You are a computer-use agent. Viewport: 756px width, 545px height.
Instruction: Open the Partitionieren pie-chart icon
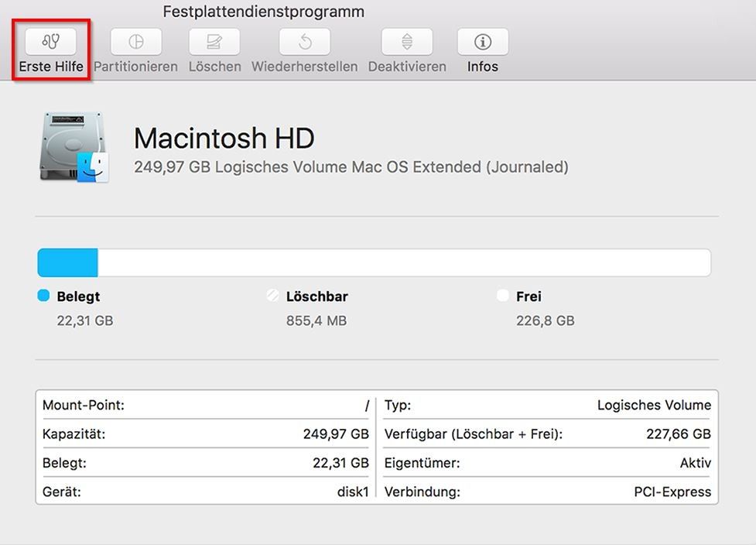[135, 41]
